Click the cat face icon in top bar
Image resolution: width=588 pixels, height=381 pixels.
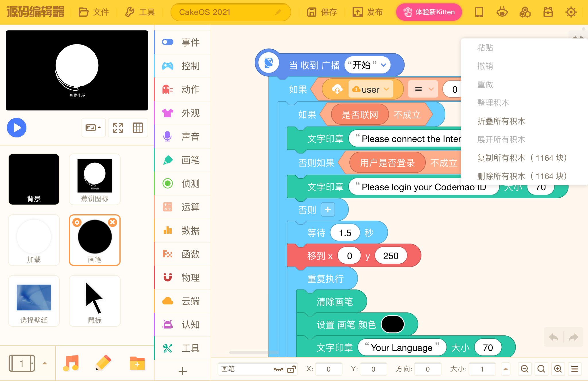(x=502, y=12)
